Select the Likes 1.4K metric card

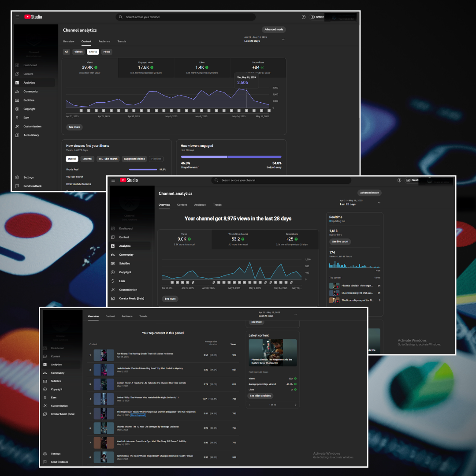point(202,68)
